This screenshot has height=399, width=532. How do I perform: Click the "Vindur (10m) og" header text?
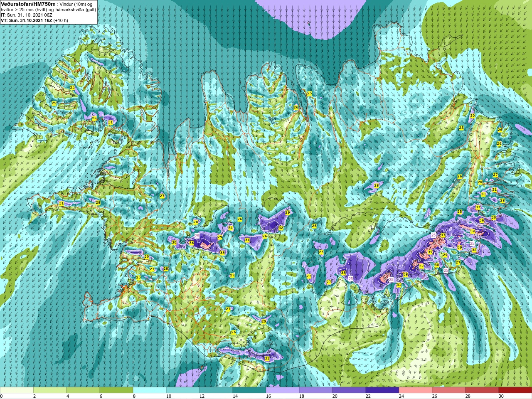click(77, 4)
